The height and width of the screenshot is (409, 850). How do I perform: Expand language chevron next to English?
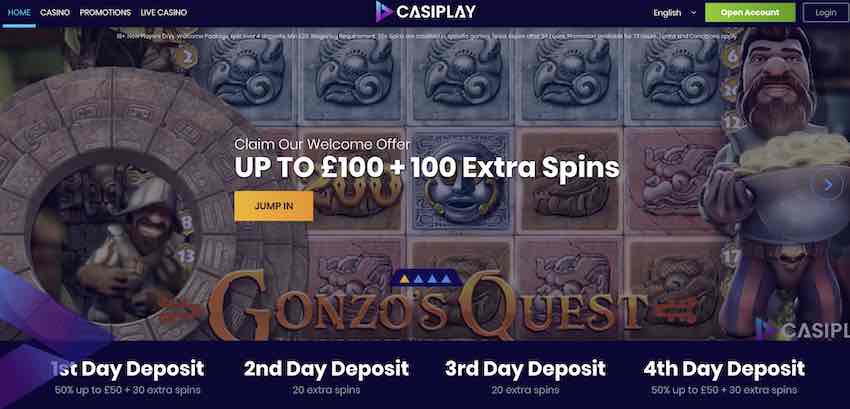(x=693, y=12)
